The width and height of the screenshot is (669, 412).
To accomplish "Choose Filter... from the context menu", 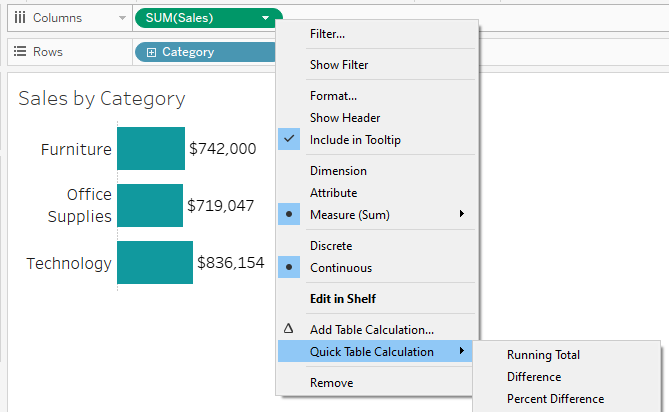I will tap(327, 34).
